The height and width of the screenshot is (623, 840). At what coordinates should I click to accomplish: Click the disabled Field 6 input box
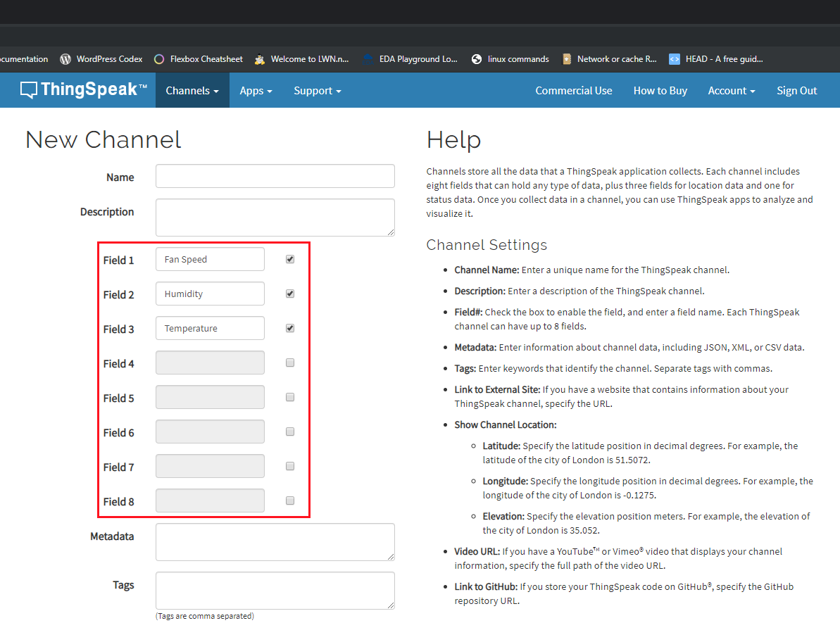click(x=210, y=432)
